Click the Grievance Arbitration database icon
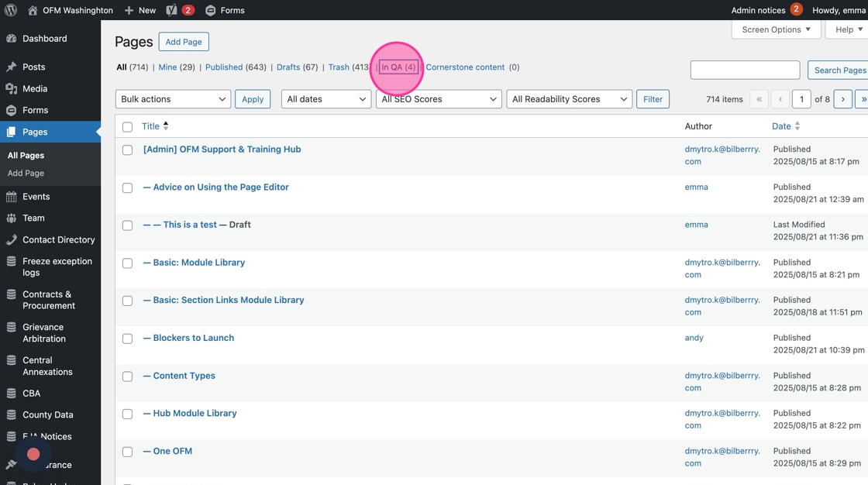Screen dimensions: 868x485 pos(11,327)
